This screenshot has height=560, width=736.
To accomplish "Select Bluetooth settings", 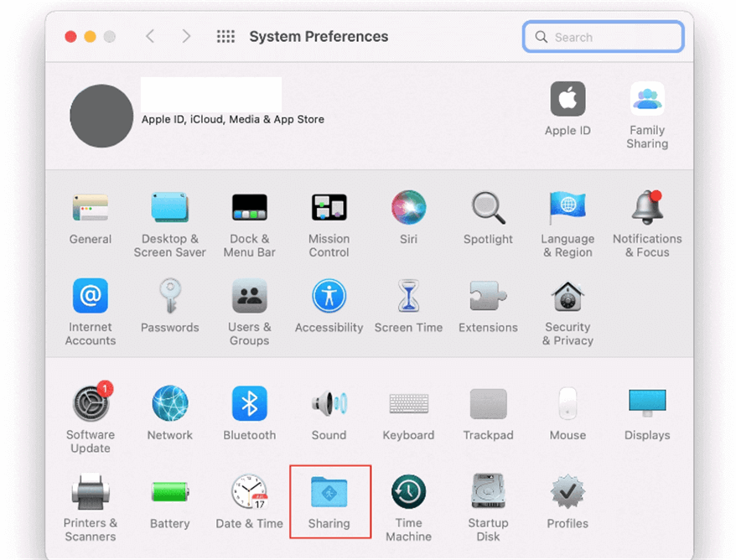I will [249, 411].
